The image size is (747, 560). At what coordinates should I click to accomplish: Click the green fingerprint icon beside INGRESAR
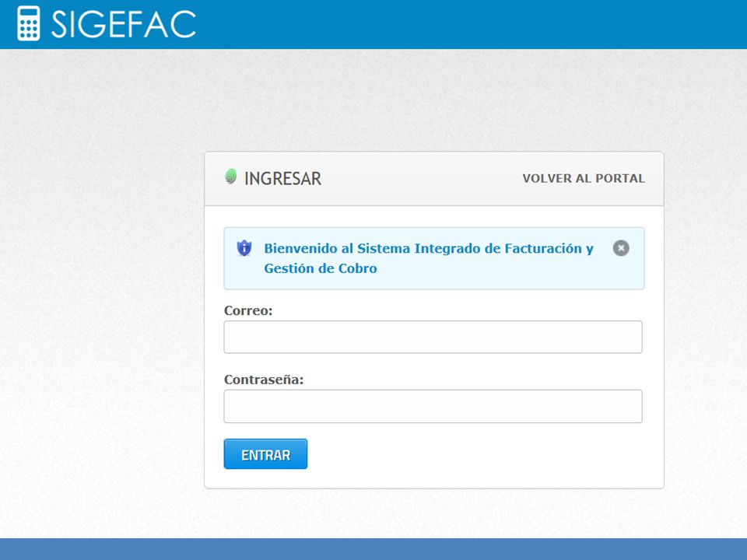(x=230, y=177)
